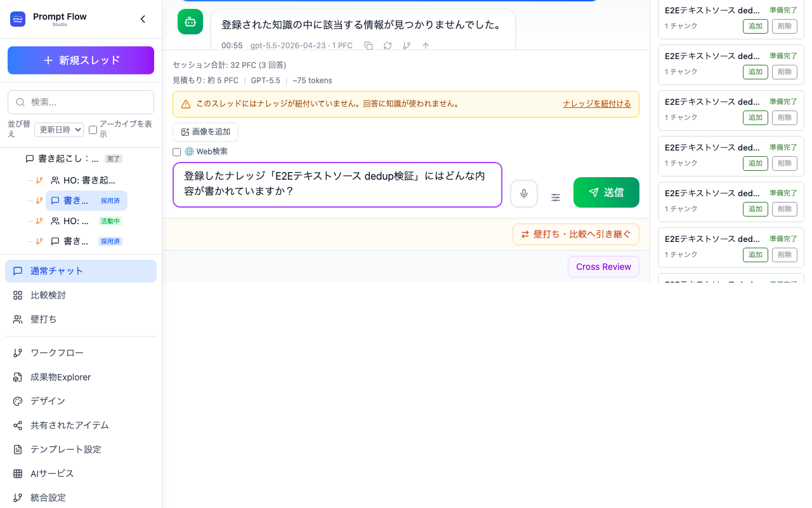Start voice input with the microphone button
The height and width of the screenshot is (508, 812).
[x=524, y=194]
